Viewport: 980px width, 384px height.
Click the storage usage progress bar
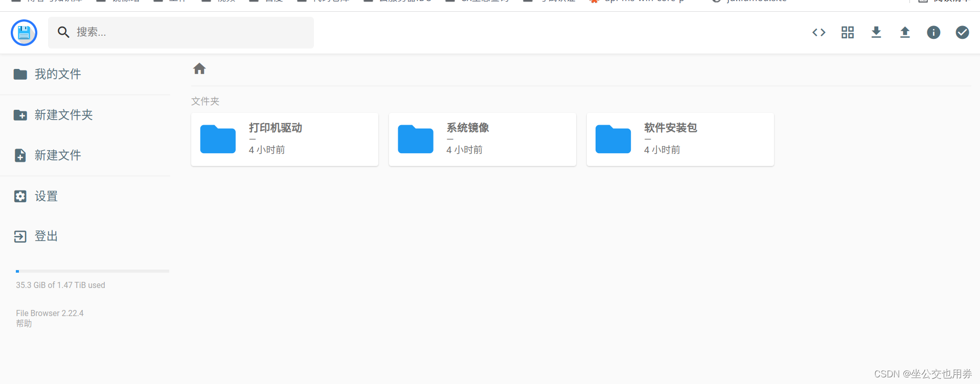point(93,271)
